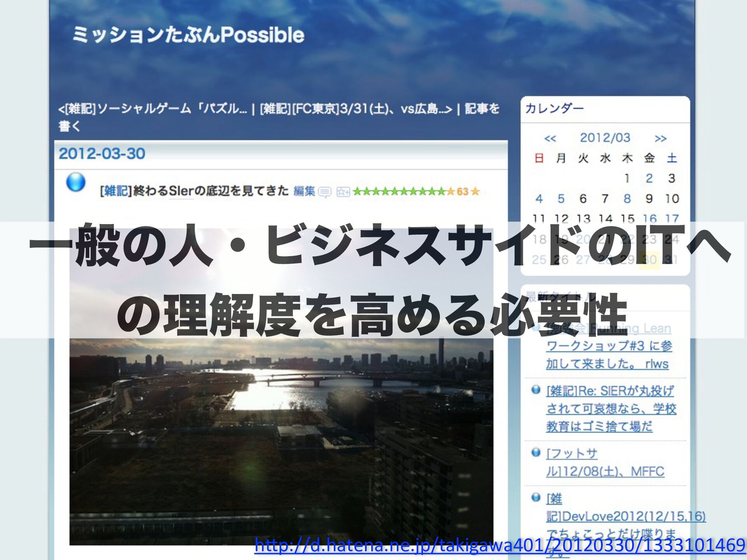Image resolution: width=747 pixels, height=560 pixels.
Task: Go to next month with >> in calendar
Action: pos(661,138)
